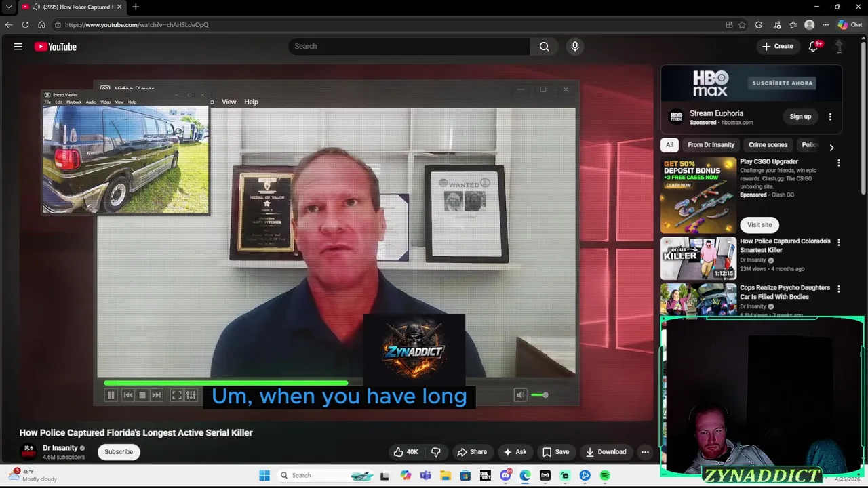This screenshot has width=868, height=488.
Task: Open the YouTube account avatar menu
Action: pos(839,46)
